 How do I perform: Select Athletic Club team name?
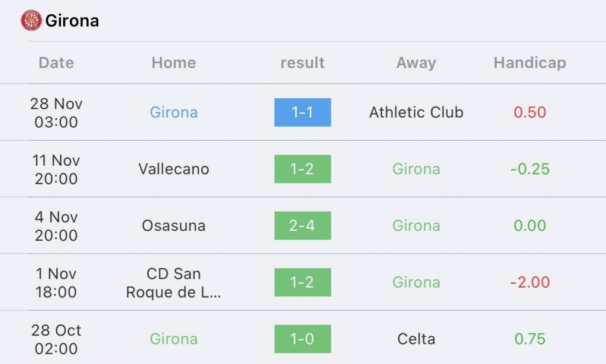[x=416, y=112]
